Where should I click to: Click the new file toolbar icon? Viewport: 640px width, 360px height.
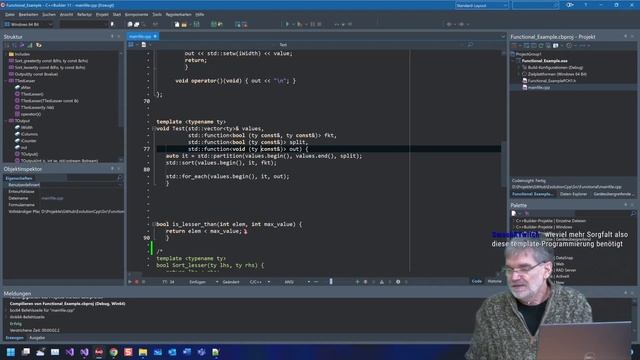point(177,24)
